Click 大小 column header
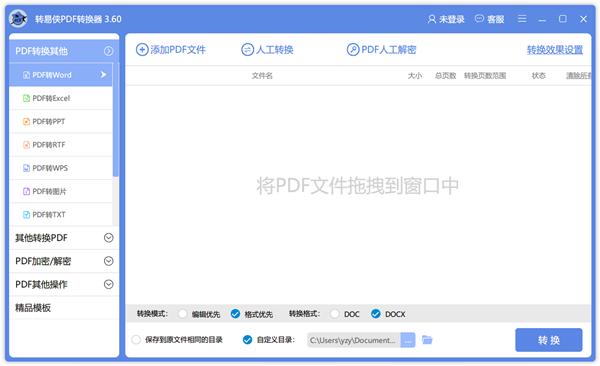600x366 pixels. (415, 76)
